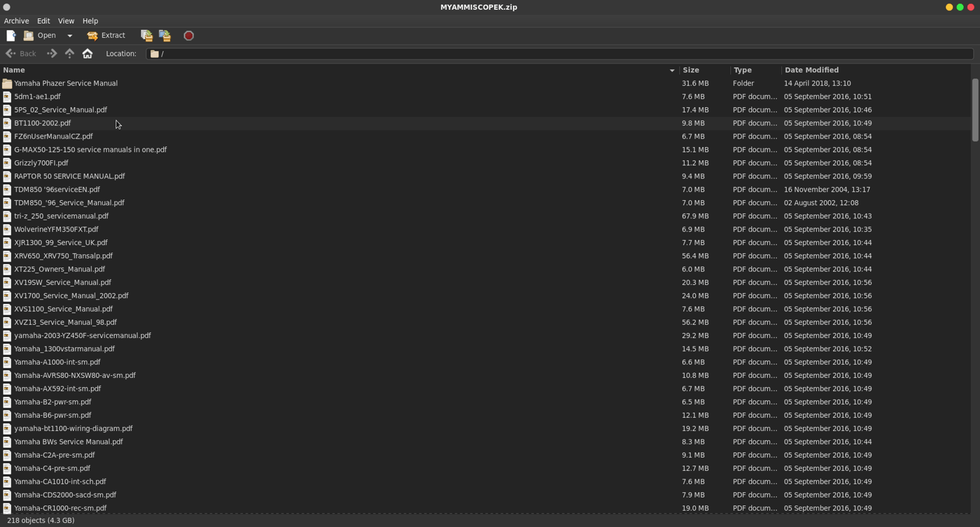Click the PDF icon of Yamaha_1300vstarmanual.pdf
Screen dimensions: 980x527
tap(7, 349)
